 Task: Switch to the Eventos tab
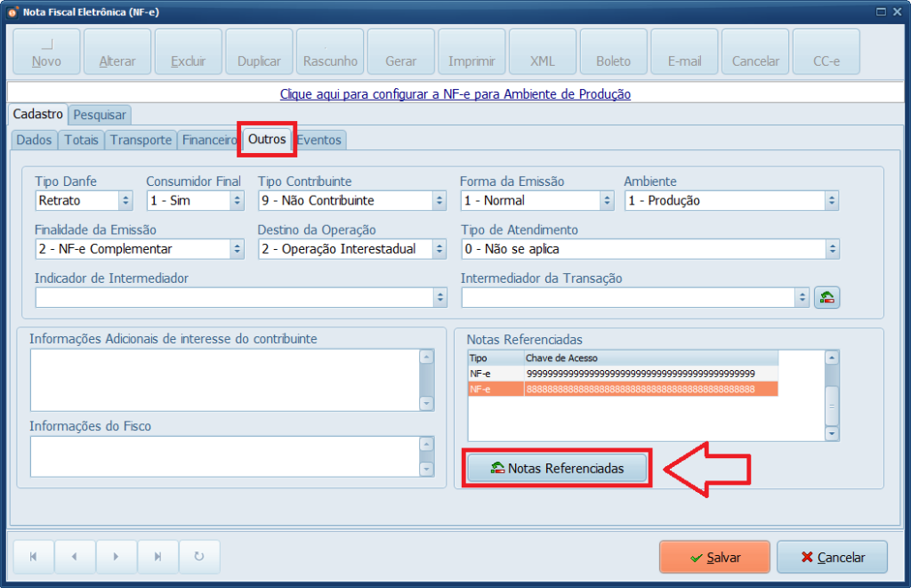tap(319, 140)
